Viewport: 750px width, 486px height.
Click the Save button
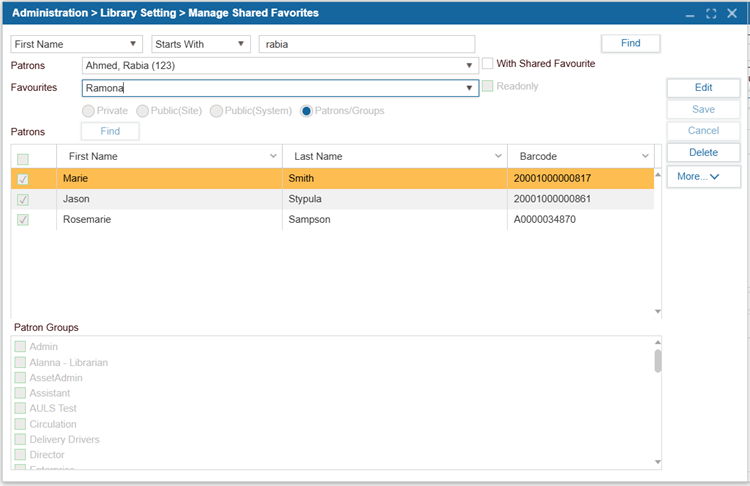click(x=703, y=109)
